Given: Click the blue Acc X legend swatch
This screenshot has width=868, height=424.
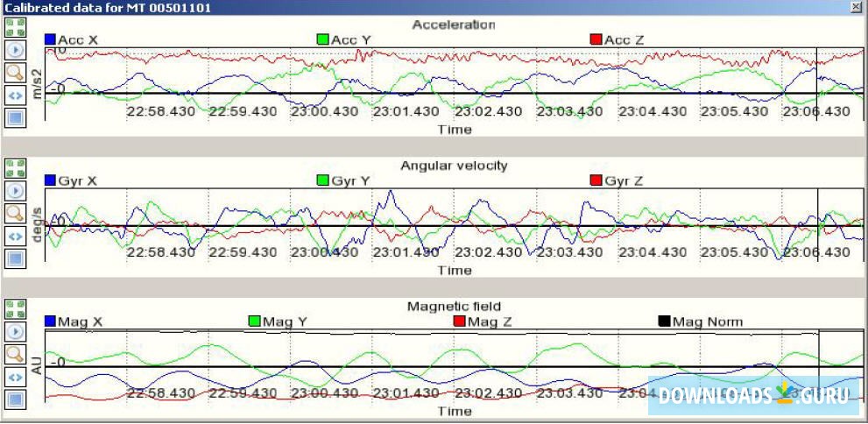Looking at the screenshot, I should (51, 39).
